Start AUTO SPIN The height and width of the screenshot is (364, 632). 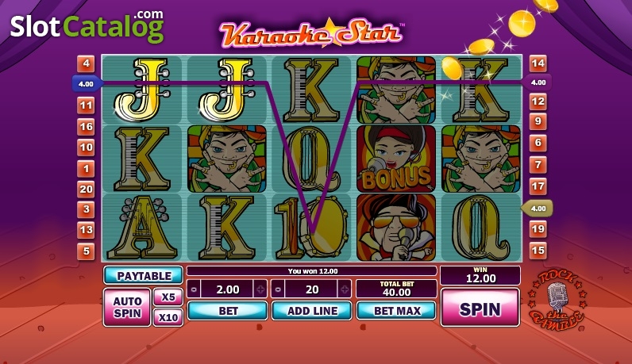tap(127, 307)
